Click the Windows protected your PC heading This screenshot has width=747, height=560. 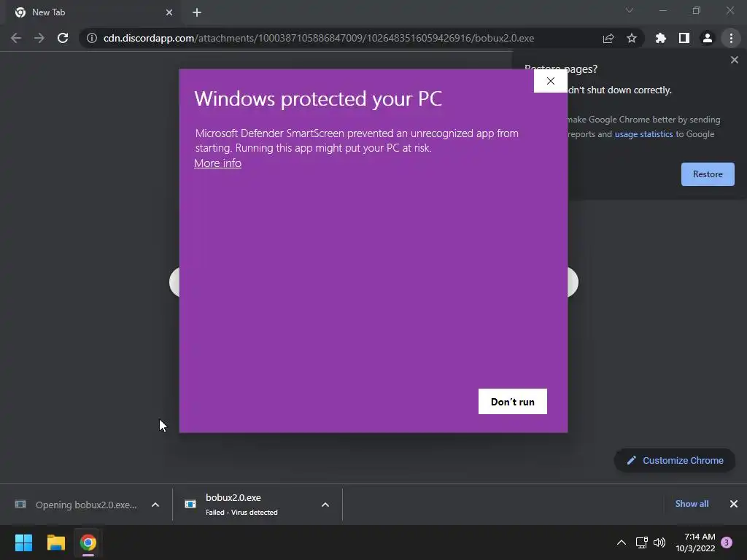(318, 98)
